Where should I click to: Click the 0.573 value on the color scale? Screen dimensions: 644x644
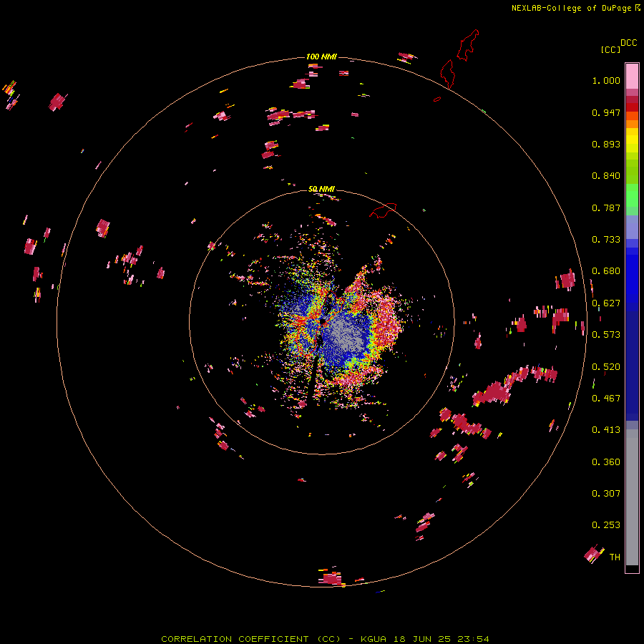[x=606, y=335]
